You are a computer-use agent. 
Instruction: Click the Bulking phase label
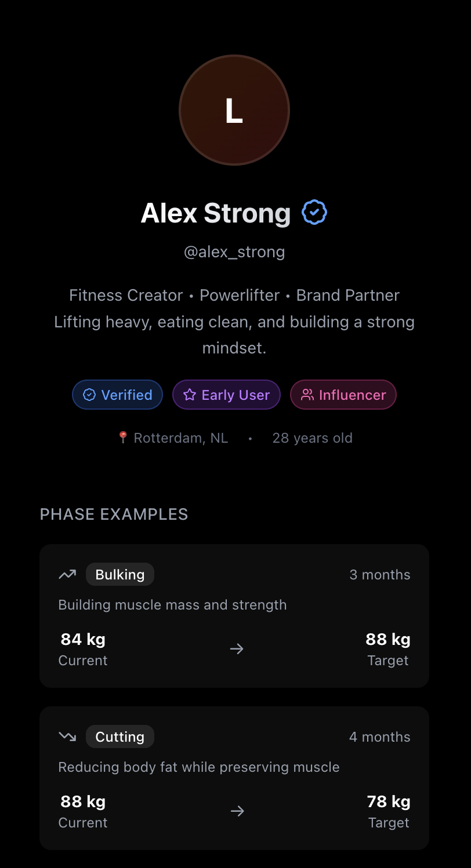(120, 574)
